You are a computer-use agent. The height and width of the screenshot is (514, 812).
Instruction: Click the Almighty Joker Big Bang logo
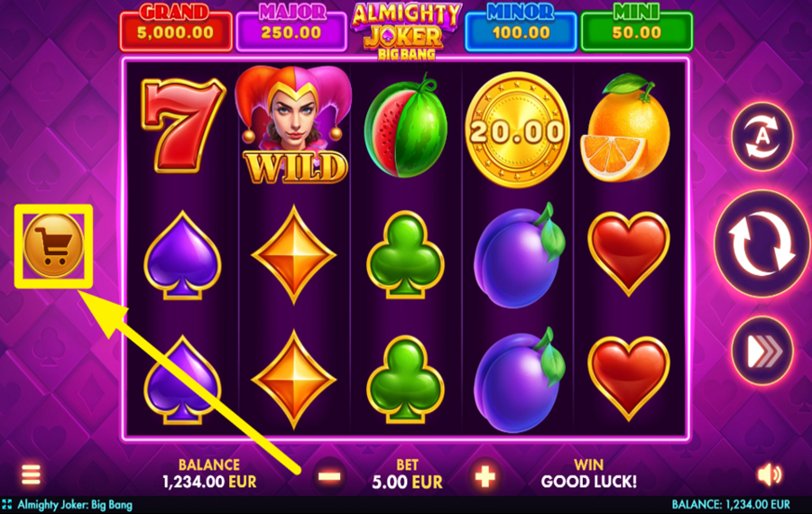coord(406,31)
